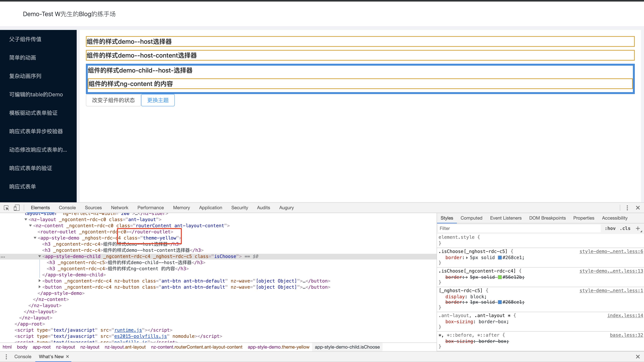Expand the first ant-btn button node
This screenshot has height=362, width=644.
pos(39,281)
